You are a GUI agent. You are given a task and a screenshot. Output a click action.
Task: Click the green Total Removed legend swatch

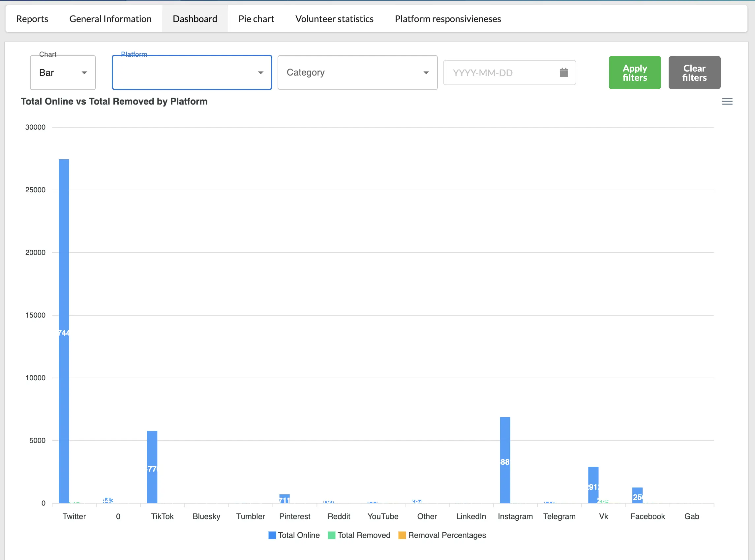tap(332, 535)
